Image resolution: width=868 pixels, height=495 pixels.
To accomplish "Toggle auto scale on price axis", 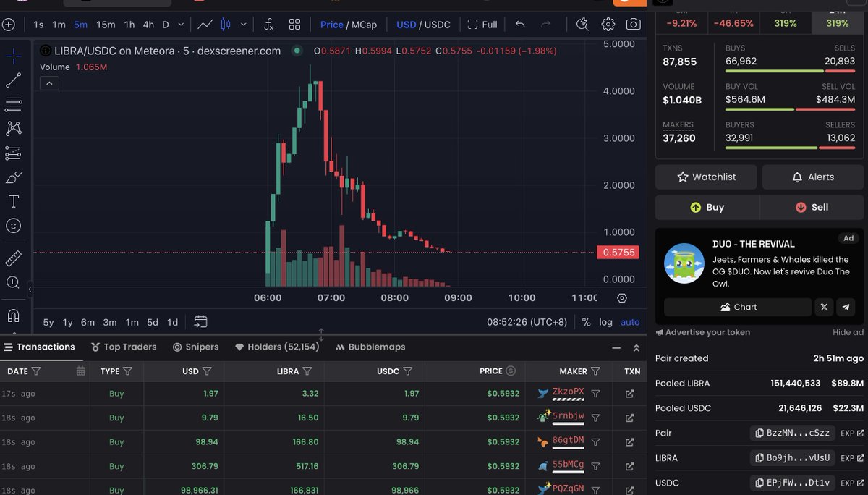I will point(630,322).
